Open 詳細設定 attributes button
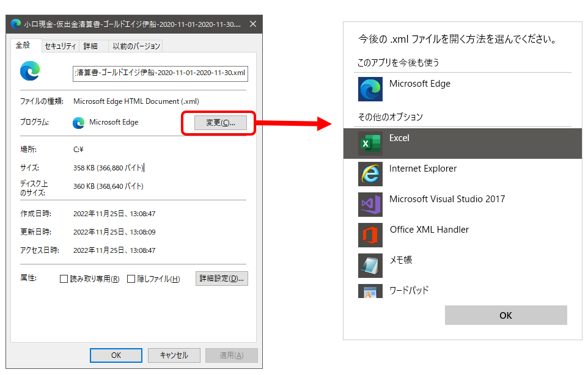 pos(221,279)
